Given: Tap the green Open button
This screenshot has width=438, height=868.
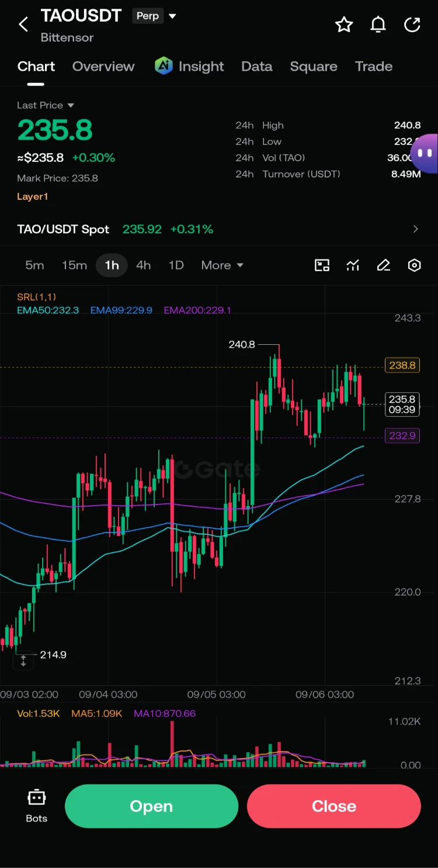Looking at the screenshot, I should click(151, 806).
